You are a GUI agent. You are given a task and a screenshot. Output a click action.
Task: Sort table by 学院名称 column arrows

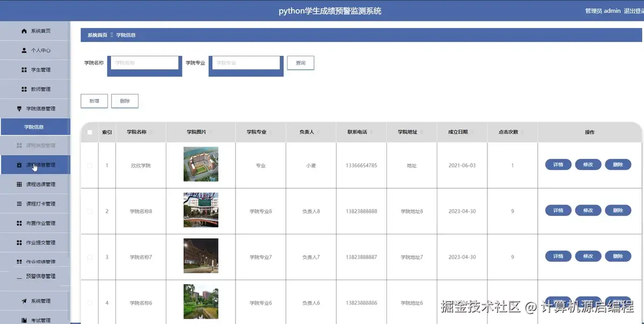click(x=151, y=132)
